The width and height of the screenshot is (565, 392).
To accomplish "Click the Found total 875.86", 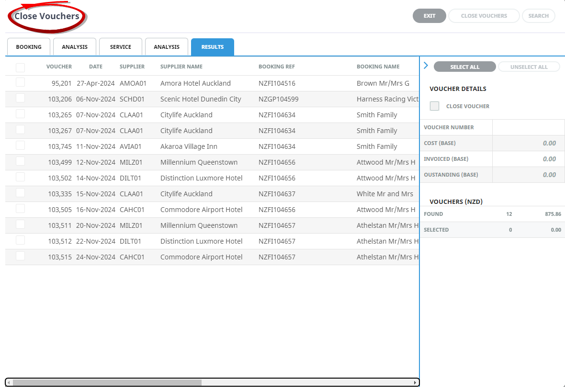I will [x=553, y=214].
